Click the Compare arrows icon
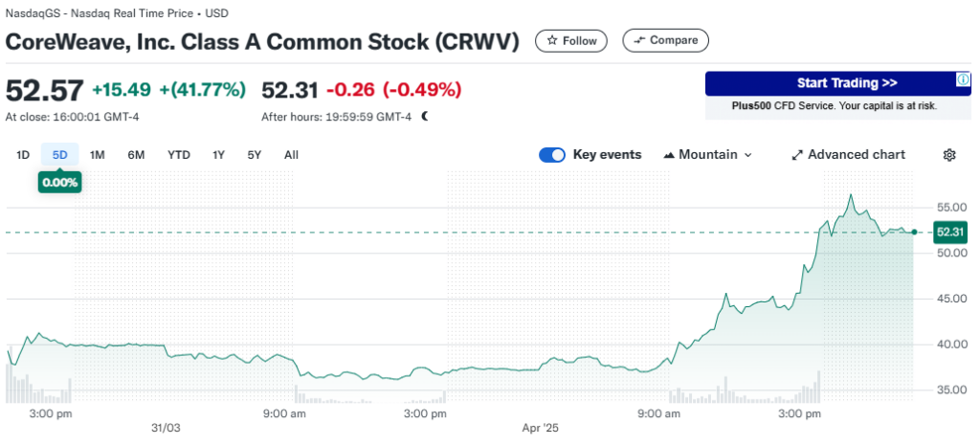The width and height of the screenshot is (980, 445). tap(638, 40)
